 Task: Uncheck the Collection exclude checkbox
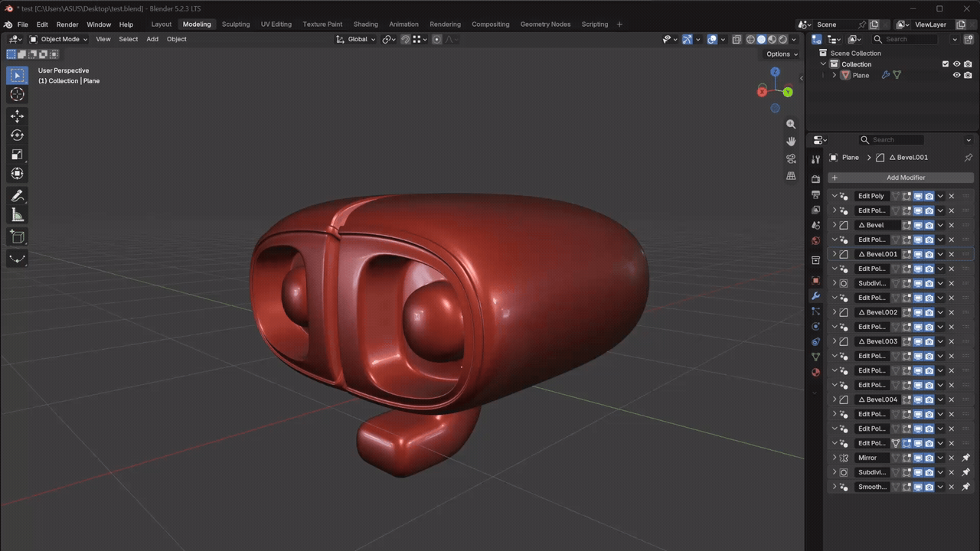click(946, 64)
